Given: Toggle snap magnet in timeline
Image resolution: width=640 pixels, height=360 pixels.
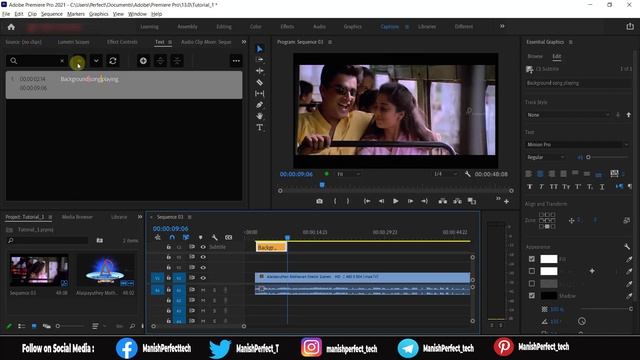Looking at the screenshot, I should coord(172,237).
